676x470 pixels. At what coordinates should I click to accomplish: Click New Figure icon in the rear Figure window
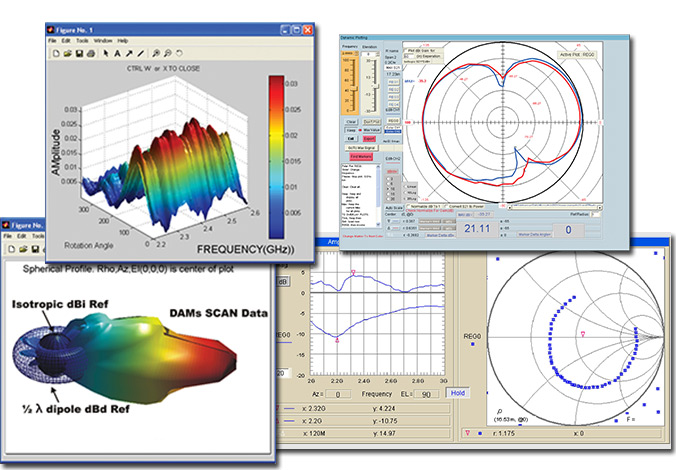[12, 249]
